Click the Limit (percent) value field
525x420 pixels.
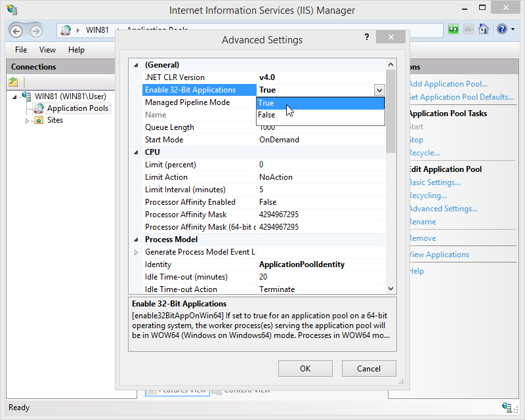pyautogui.click(x=321, y=165)
